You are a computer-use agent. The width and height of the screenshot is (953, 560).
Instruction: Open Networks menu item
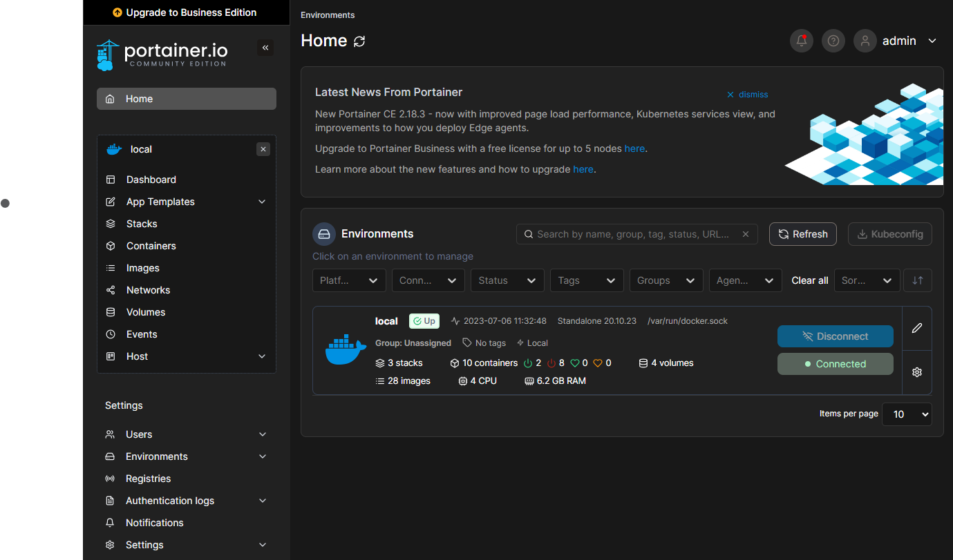148,290
